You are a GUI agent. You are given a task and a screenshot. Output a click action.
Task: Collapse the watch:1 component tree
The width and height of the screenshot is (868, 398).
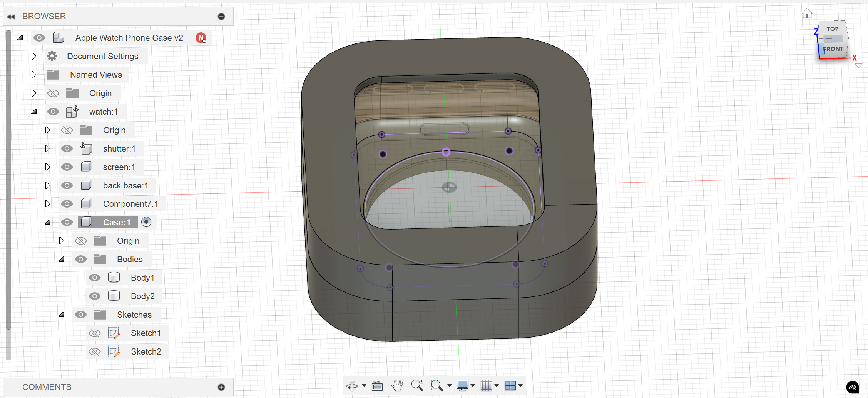[x=34, y=112]
